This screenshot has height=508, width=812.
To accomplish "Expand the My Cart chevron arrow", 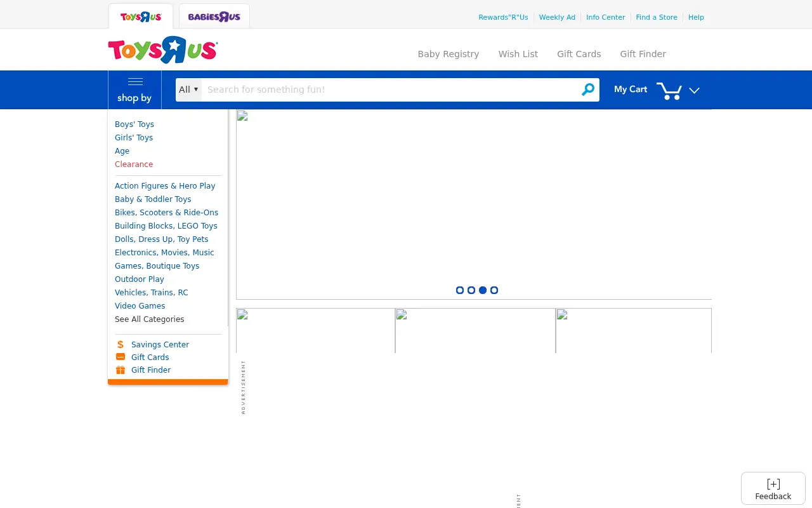I will 694,90.
